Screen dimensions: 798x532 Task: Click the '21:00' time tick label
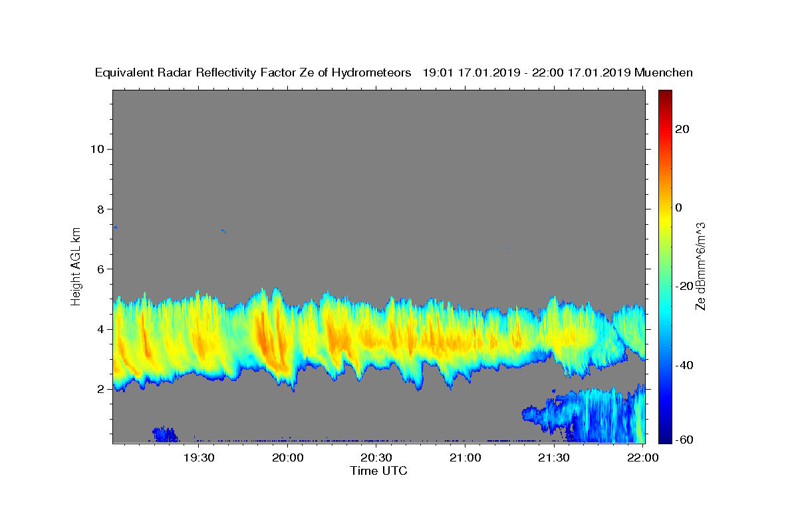[465, 458]
